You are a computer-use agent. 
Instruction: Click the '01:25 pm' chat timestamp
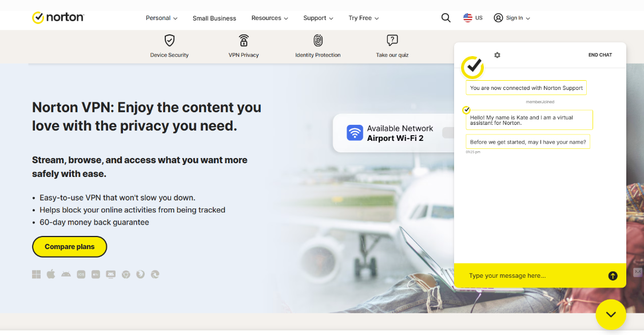pos(473,152)
